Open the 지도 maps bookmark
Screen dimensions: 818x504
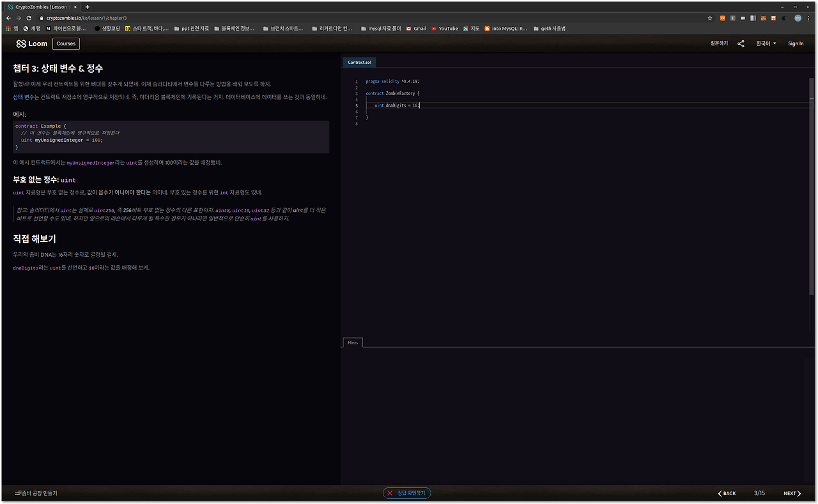471,28
